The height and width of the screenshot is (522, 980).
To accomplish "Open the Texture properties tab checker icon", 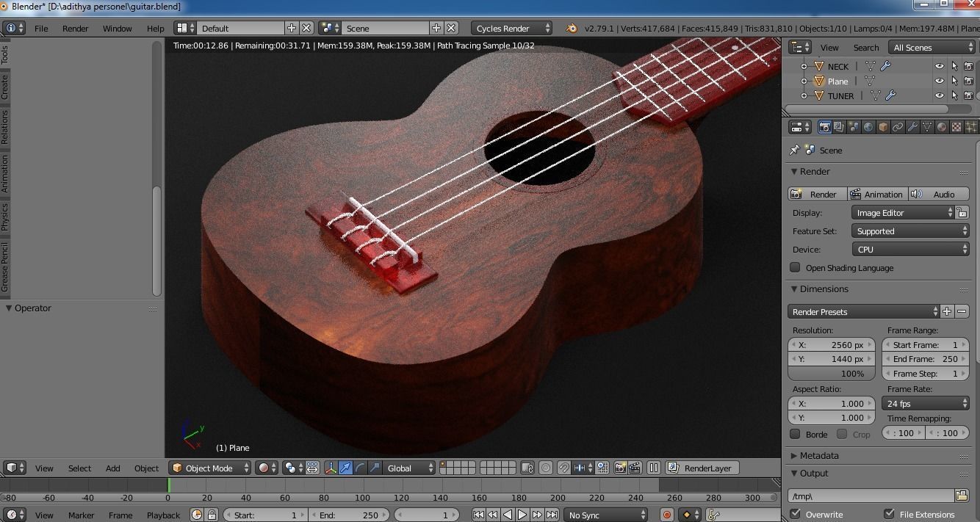I will pyautogui.click(x=956, y=127).
